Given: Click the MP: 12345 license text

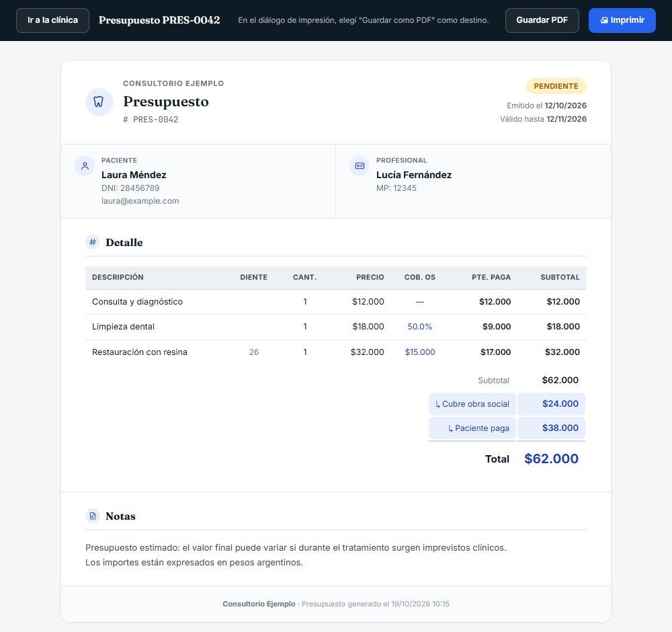Looking at the screenshot, I should pyautogui.click(x=396, y=188).
